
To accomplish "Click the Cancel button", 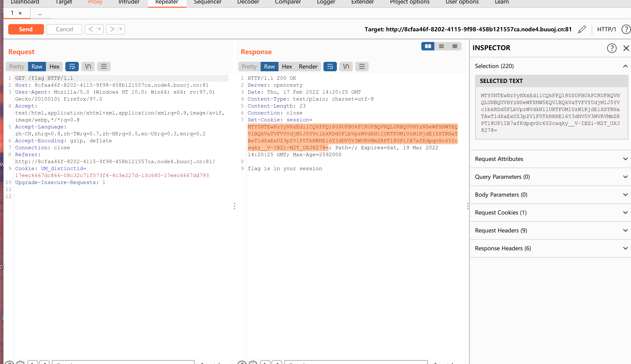I will tap(64, 29).
